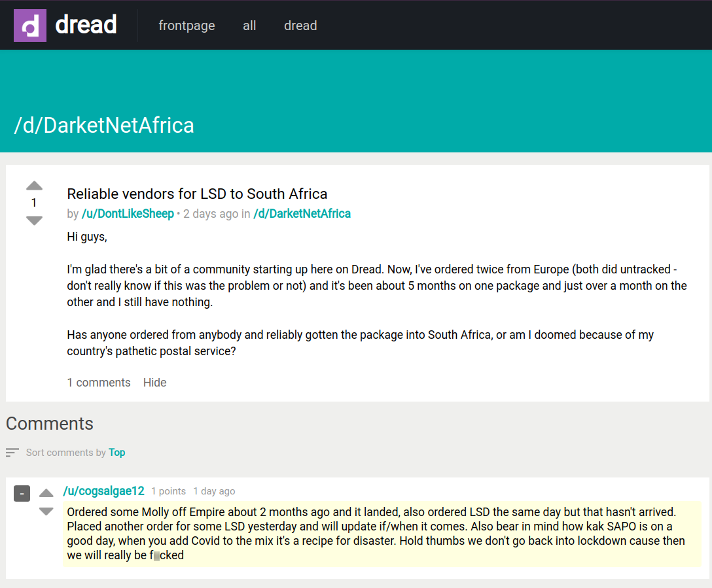The width and height of the screenshot is (712, 588).
Task: Upvote the comment by cogsalgae12
Action: [x=46, y=493]
